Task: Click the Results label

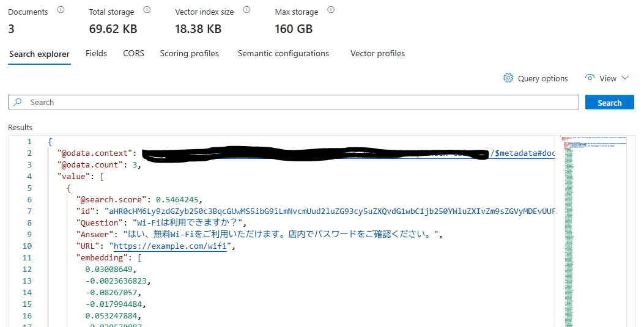Action: click(20, 128)
